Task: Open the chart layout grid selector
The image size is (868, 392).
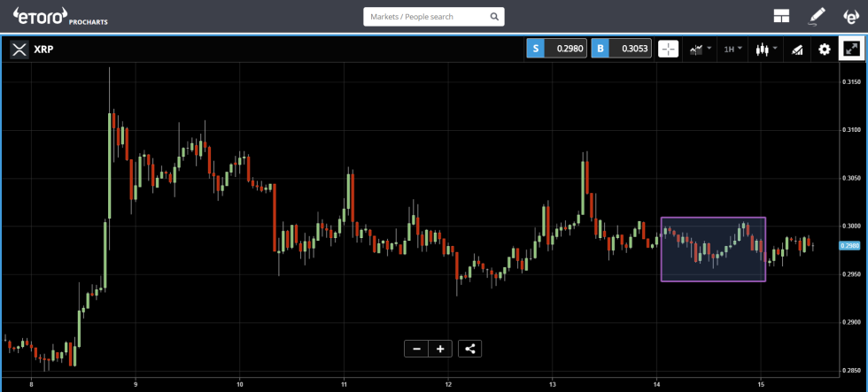Action: point(781,16)
